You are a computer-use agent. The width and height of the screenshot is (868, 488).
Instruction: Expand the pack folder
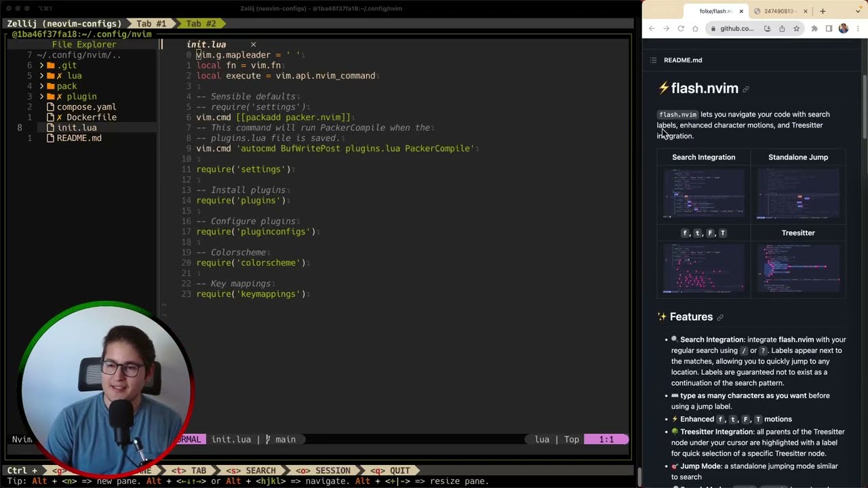[41, 86]
